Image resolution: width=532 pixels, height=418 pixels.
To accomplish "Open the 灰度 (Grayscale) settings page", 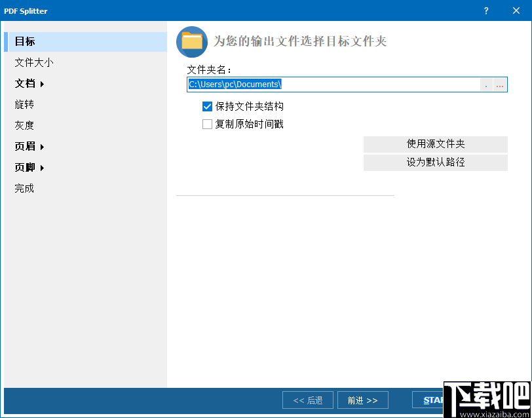I will click(23, 125).
